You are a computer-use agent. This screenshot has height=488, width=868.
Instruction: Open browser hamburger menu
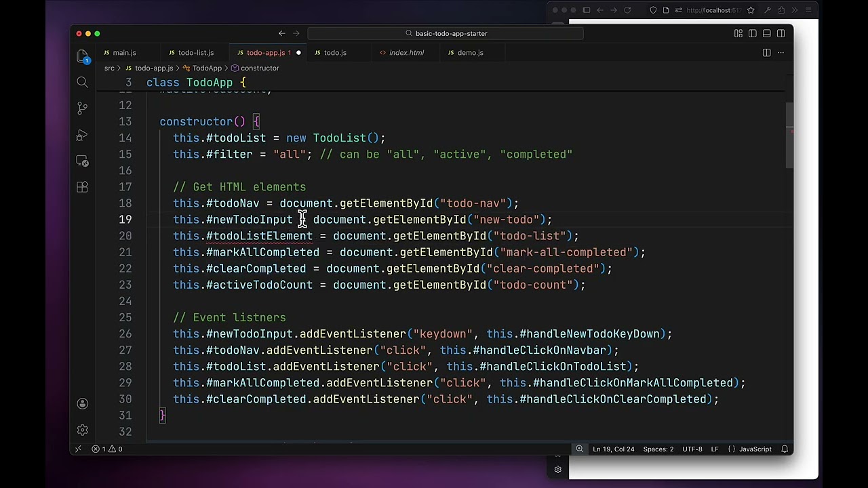(809, 10)
